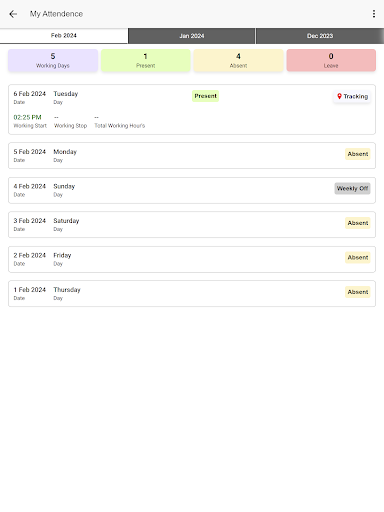Click the Absent badge for Thursday 1 Feb
384x512 pixels.
tap(358, 292)
